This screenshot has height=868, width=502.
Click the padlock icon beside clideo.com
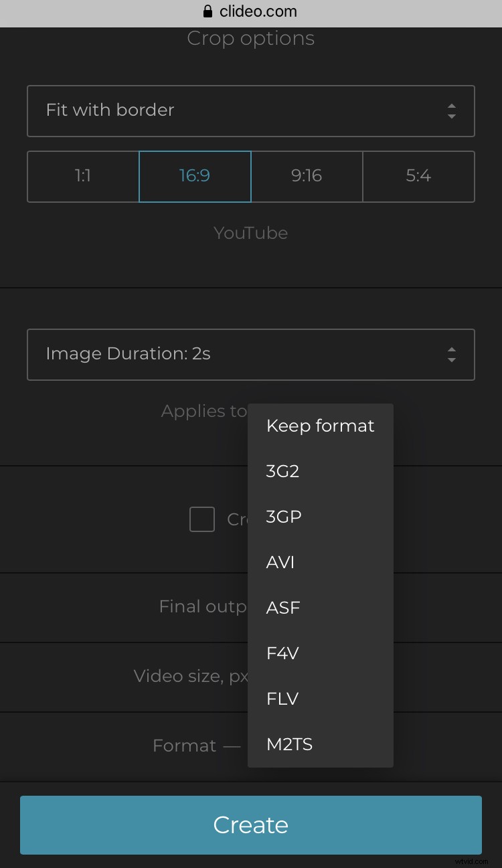207,11
